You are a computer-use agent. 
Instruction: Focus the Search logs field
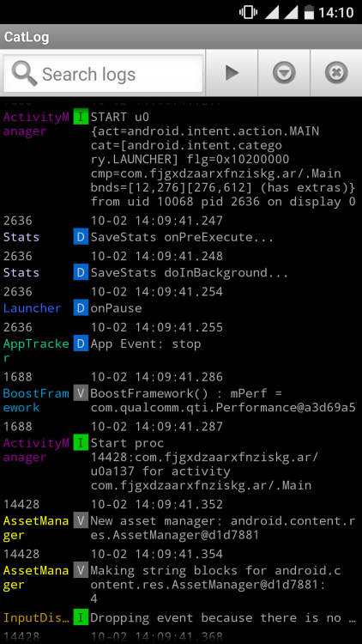103,74
